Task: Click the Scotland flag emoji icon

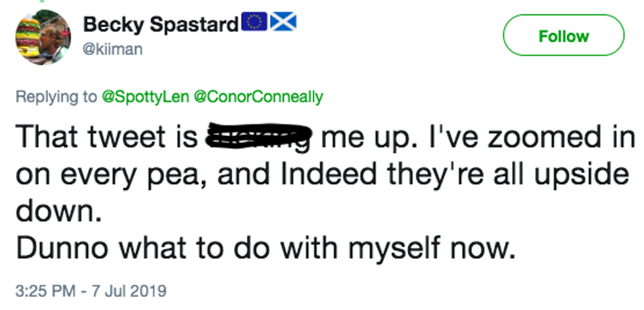Action: (x=283, y=24)
